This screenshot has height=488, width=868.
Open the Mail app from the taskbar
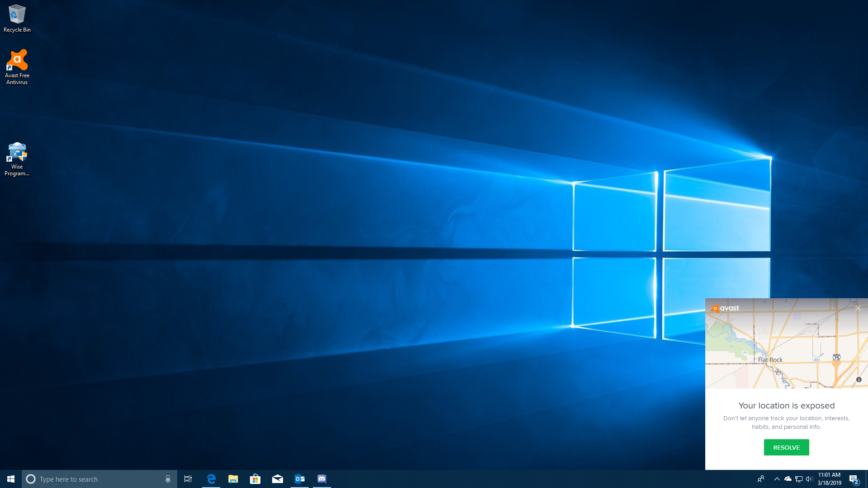[x=277, y=479]
